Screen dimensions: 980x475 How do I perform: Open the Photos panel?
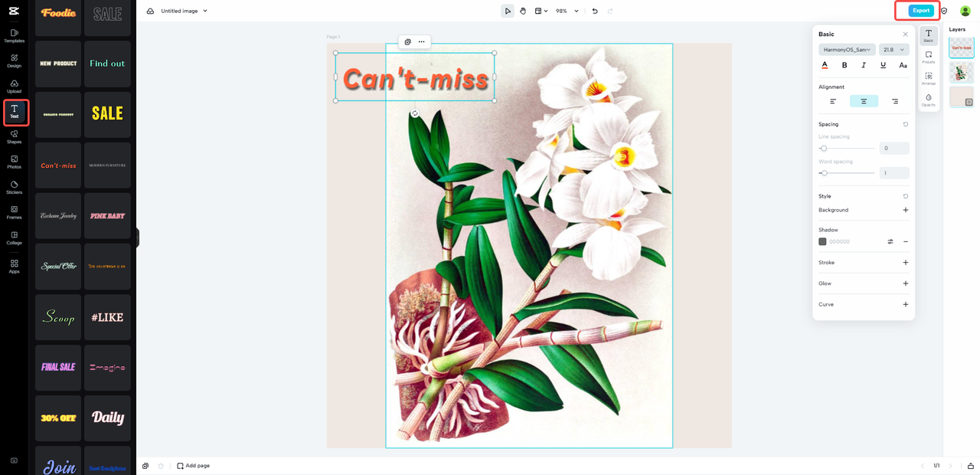(x=14, y=162)
